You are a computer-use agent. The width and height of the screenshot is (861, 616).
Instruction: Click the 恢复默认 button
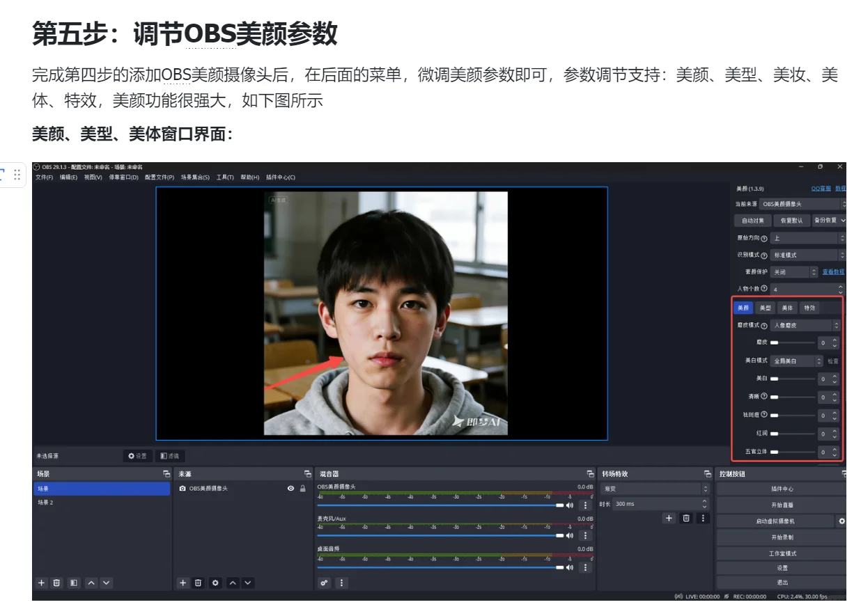click(791, 221)
